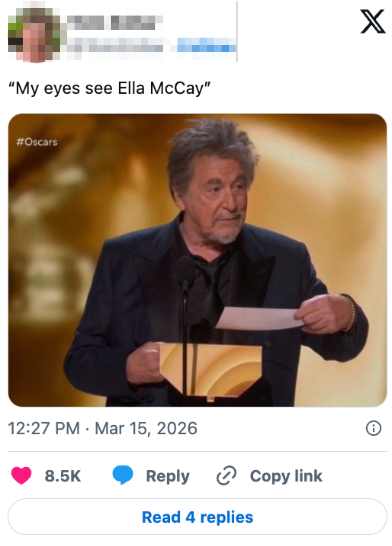Click the blue reply bubble icon
Image resolution: width=392 pixels, height=546 pixels.
pyautogui.click(x=123, y=475)
